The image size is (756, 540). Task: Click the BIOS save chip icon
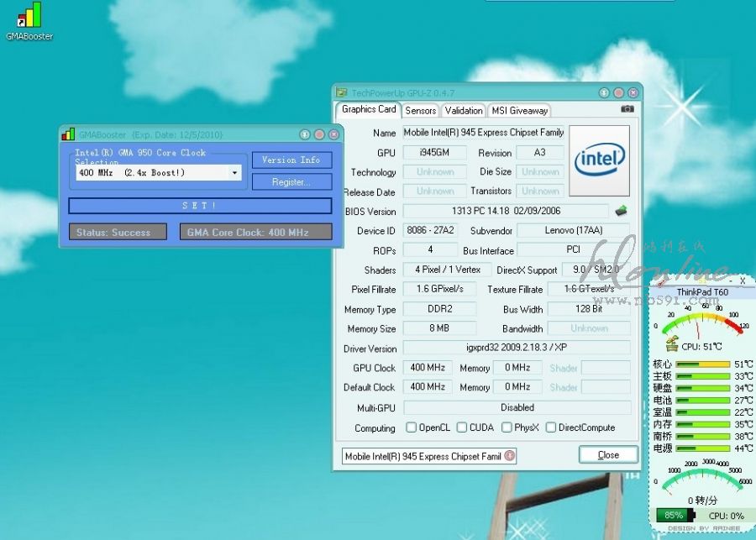[x=622, y=211]
